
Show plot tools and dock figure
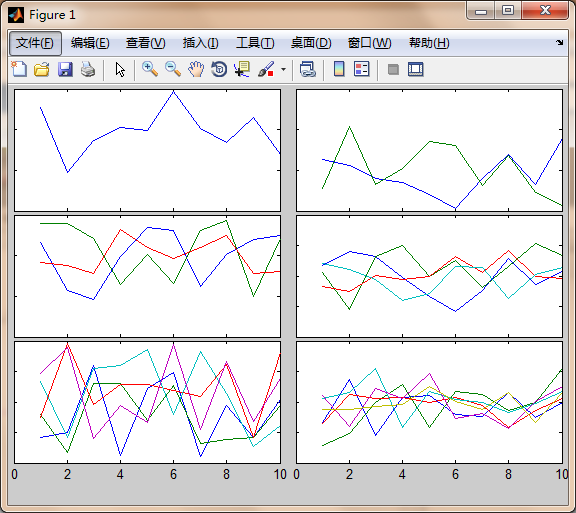[x=415, y=69]
